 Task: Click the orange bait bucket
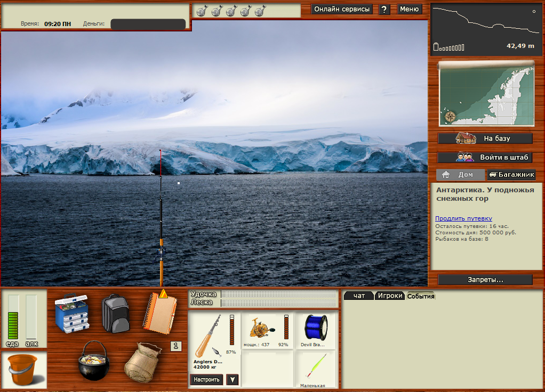coord(23,370)
